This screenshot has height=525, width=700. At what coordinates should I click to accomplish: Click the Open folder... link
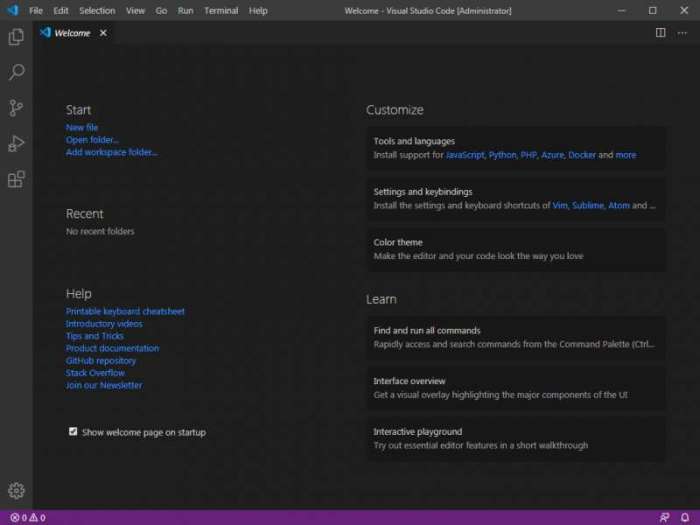(x=92, y=140)
